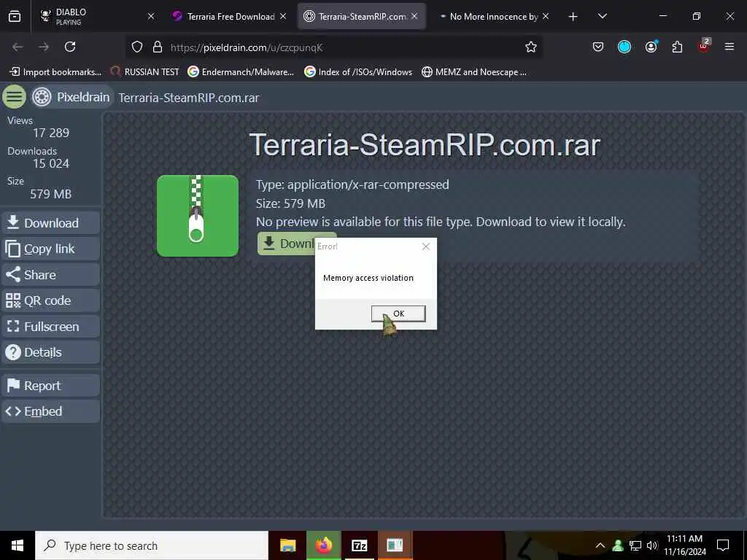
Task: Go back to previous page
Action: (18, 47)
